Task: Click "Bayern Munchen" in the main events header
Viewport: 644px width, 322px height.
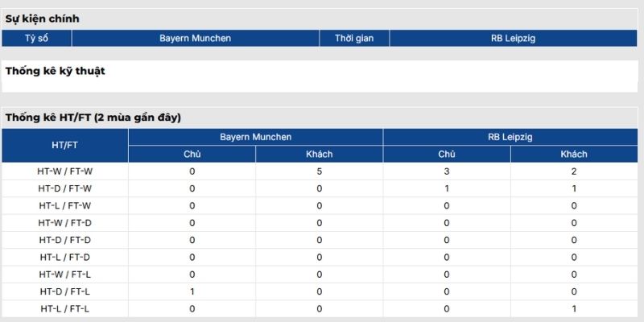Action: 195,38
